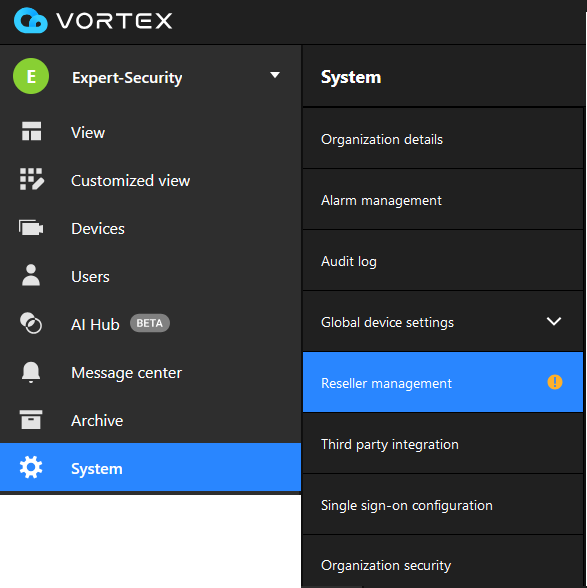This screenshot has width=587, height=588.
Task: Click the System gear icon
Action: click(31, 467)
